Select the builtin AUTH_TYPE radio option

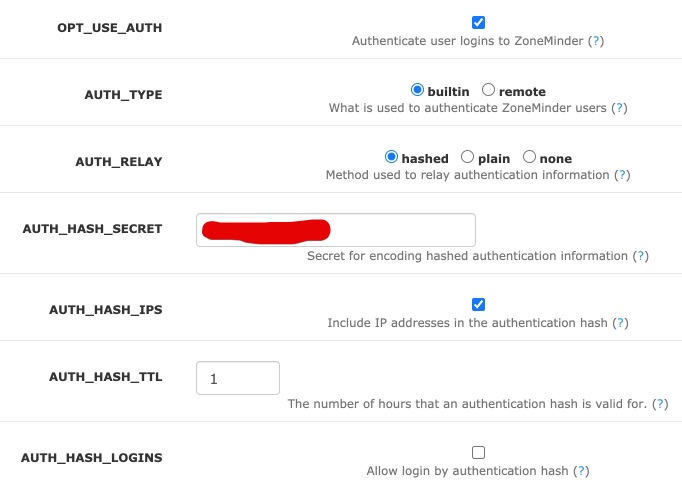point(417,90)
